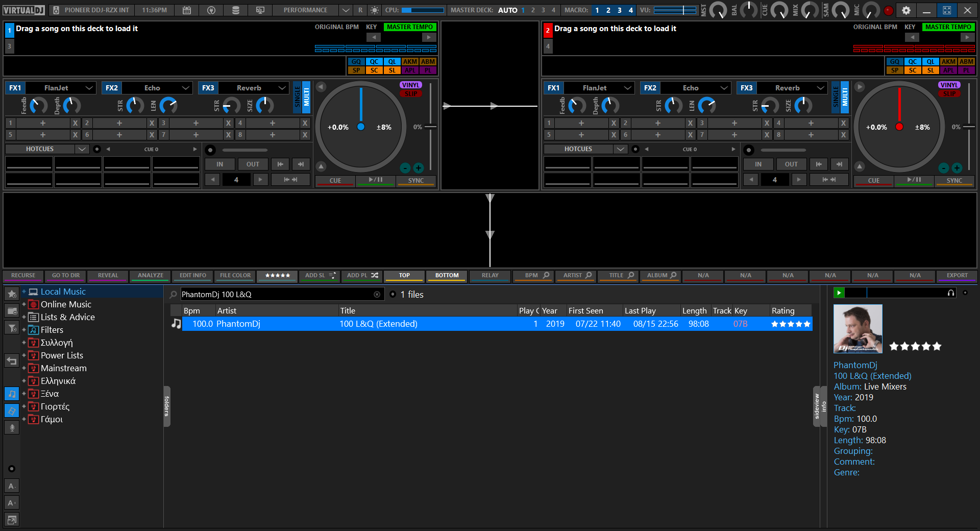Expand the Power Lists folder
This screenshot has width=980, height=531.
pyautogui.click(x=23, y=355)
